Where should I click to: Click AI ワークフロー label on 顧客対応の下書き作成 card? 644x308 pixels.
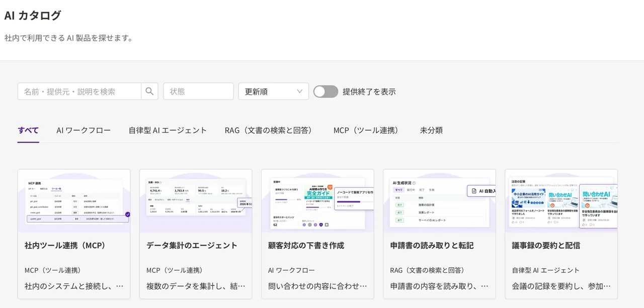291,270
